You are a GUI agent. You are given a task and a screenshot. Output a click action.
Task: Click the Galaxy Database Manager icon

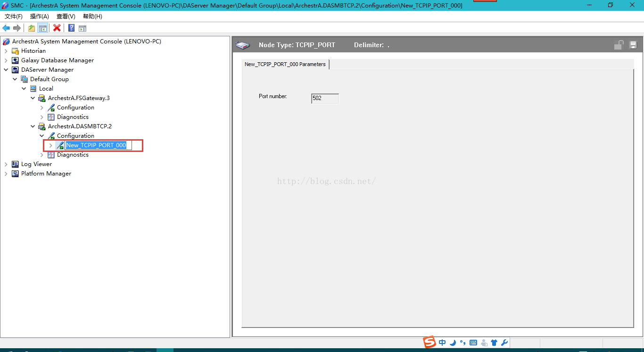pyautogui.click(x=16, y=60)
